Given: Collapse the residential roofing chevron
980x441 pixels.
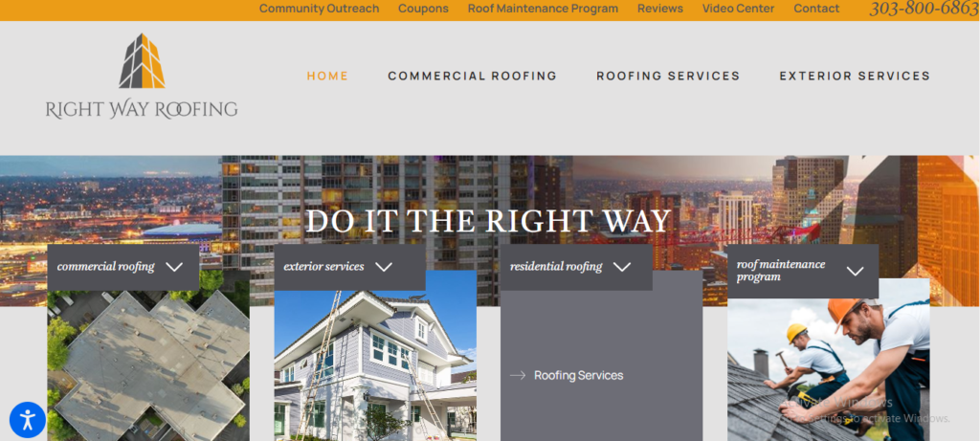Looking at the screenshot, I should [622, 267].
